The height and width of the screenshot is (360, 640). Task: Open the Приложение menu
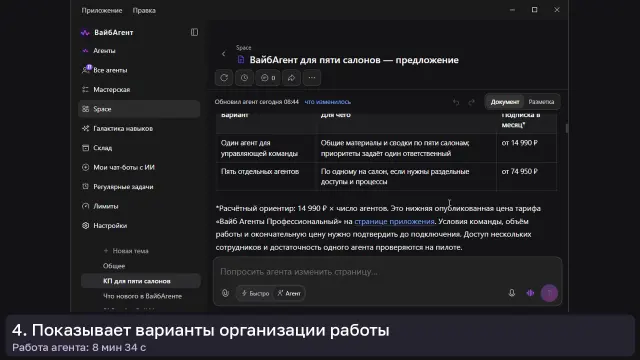coord(102,11)
